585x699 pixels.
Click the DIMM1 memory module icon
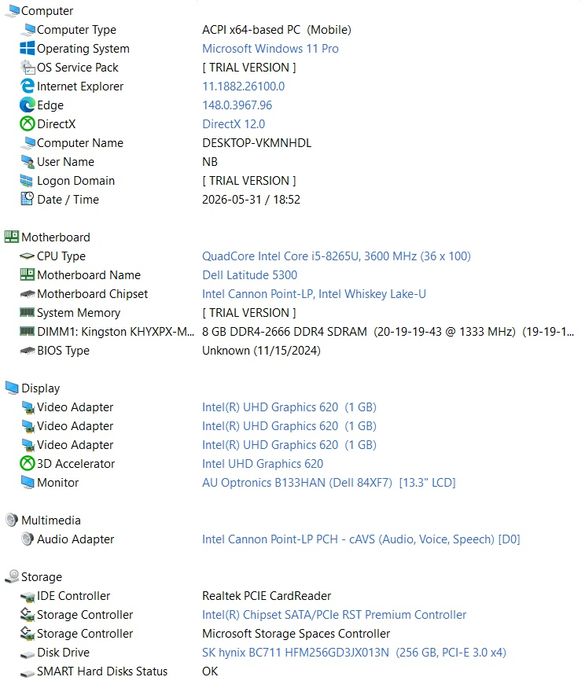[27, 331]
